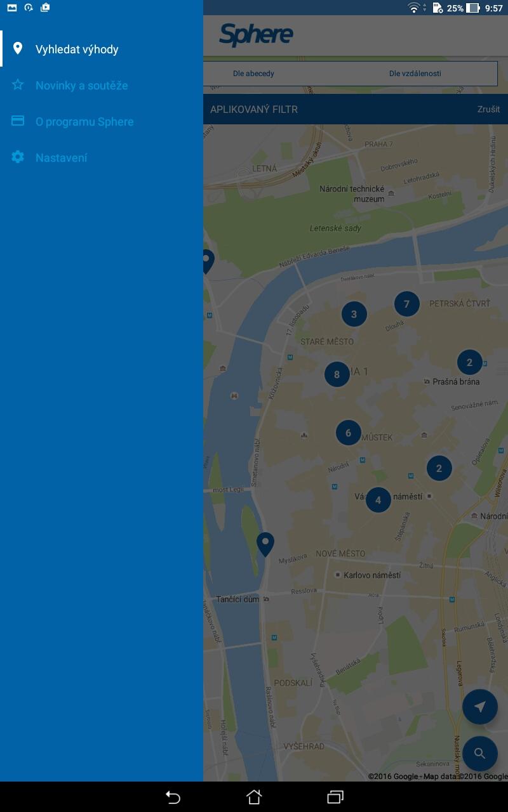Tap the star icon beside Novinky a soutěže

(x=18, y=84)
